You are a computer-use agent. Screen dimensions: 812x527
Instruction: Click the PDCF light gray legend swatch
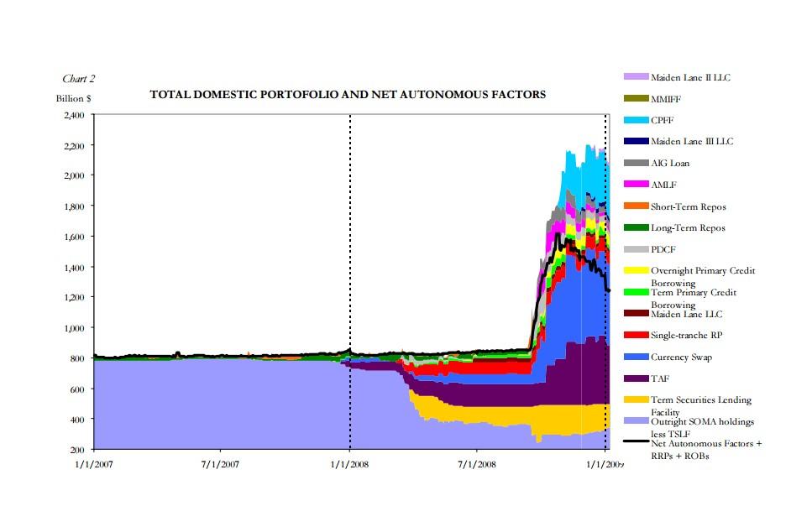coord(636,249)
